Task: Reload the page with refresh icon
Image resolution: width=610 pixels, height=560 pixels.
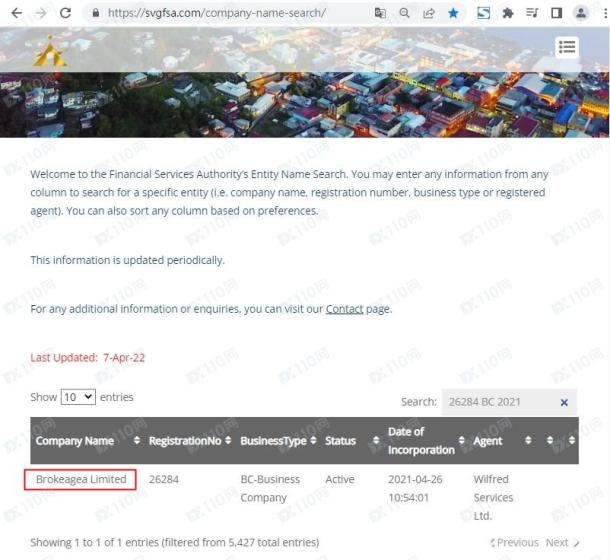Action: coord(65,13)
